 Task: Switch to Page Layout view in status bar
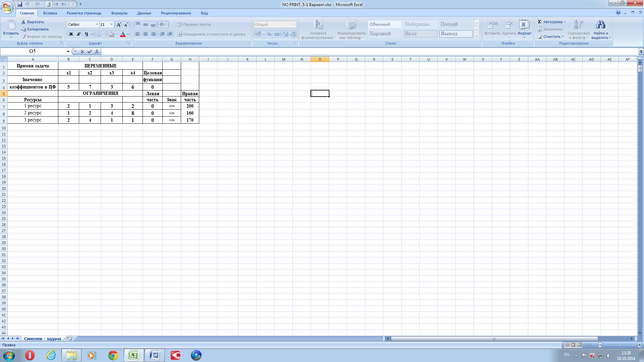coord(573,345)
